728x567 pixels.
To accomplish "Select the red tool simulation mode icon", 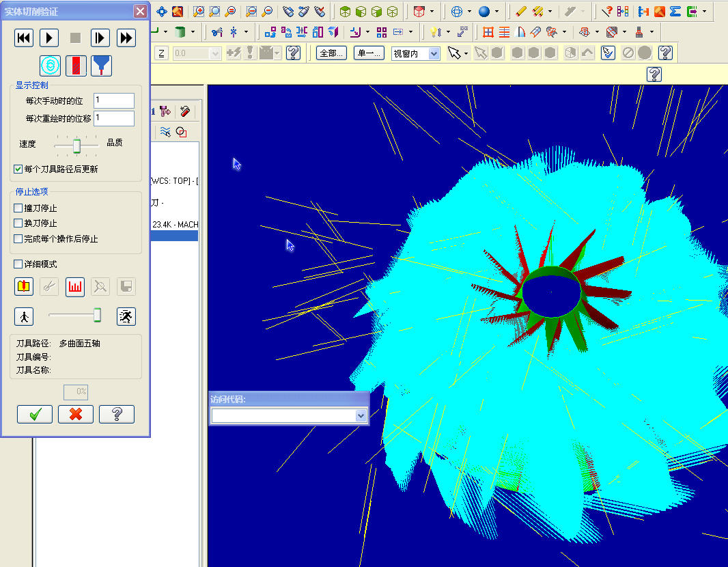I will (76, 66).
